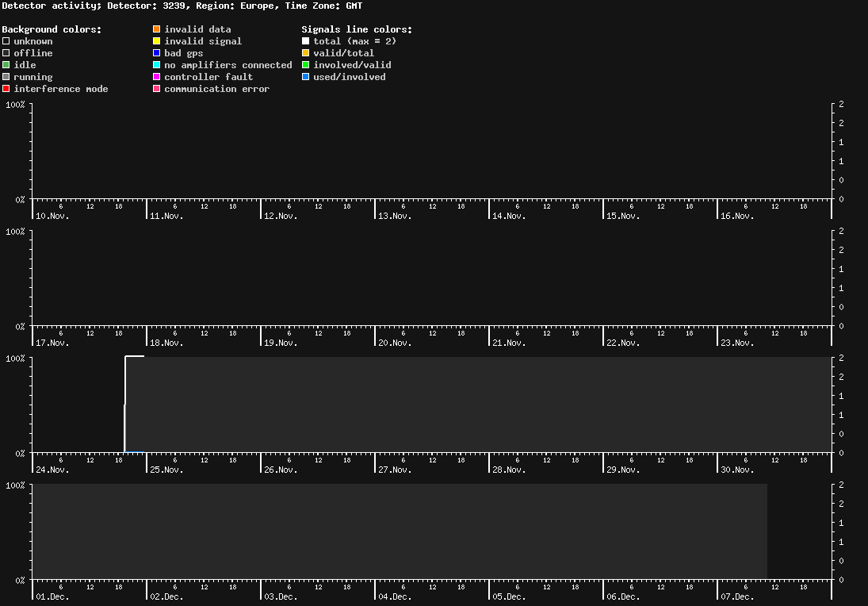Select the 'bad gps' blue legend swatch
868x606 pixels.
(156, 53)
